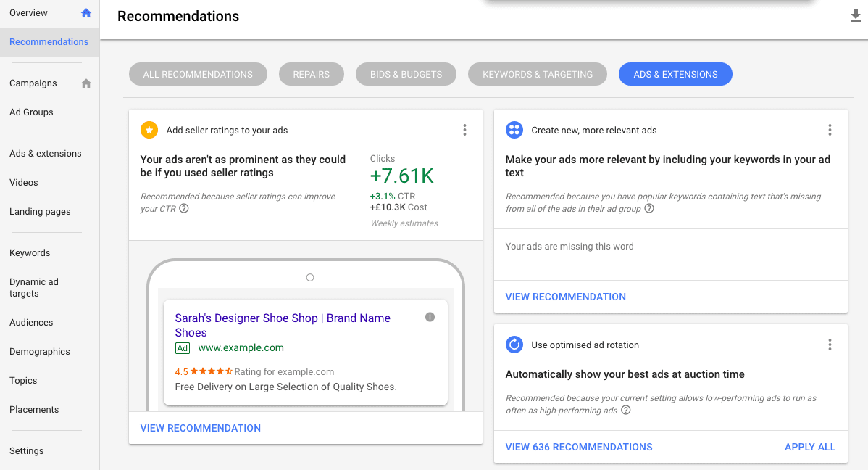
Task: Click the orange rating stars in the ad preview
Action: click(211, 371)
